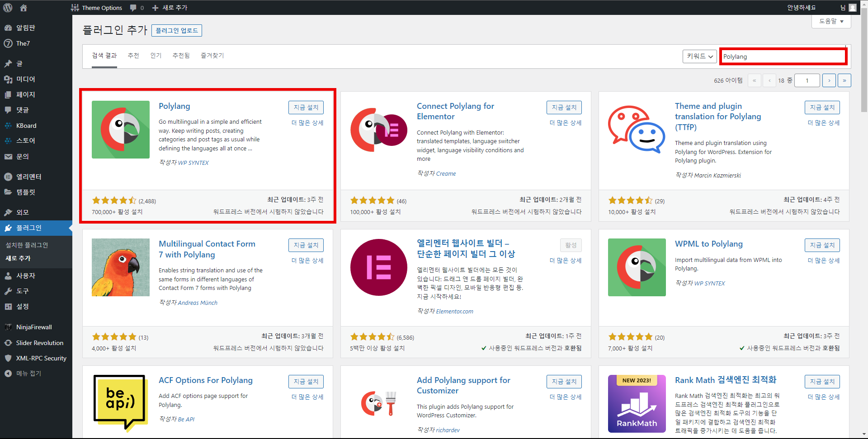Screen dimensions: 868x439
Task: Click the plugin search field containing Polylang
Action: (x=783, y=56)
